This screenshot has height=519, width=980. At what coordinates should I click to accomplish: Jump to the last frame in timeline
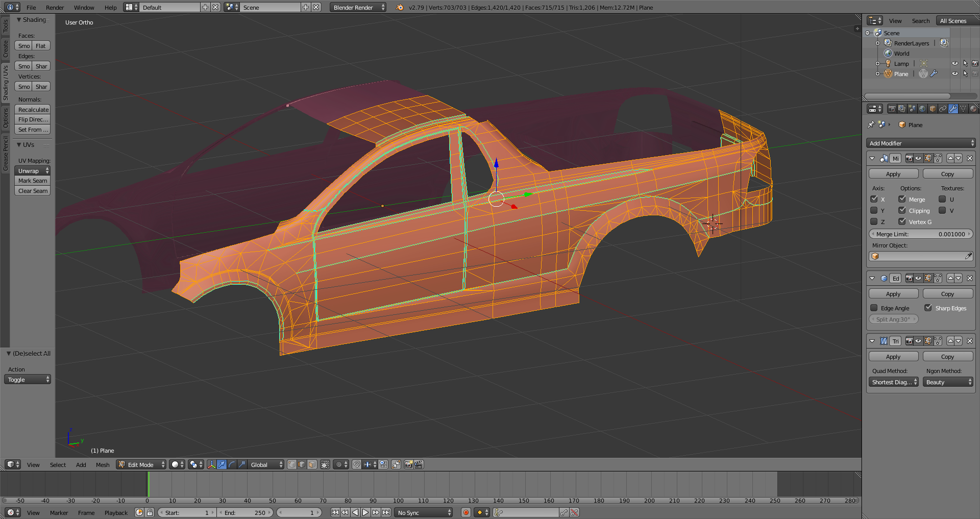(x=386, y=512)
